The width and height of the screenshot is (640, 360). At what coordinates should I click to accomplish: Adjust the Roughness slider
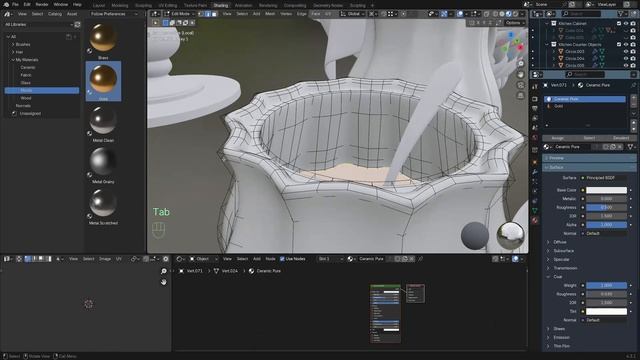click(x=606, y=207)
